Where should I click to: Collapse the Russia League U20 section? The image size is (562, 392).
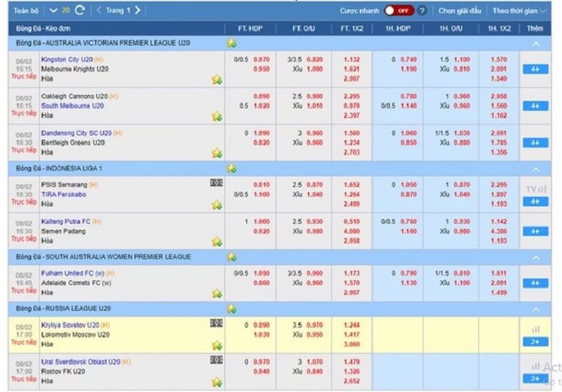point(535,308)
